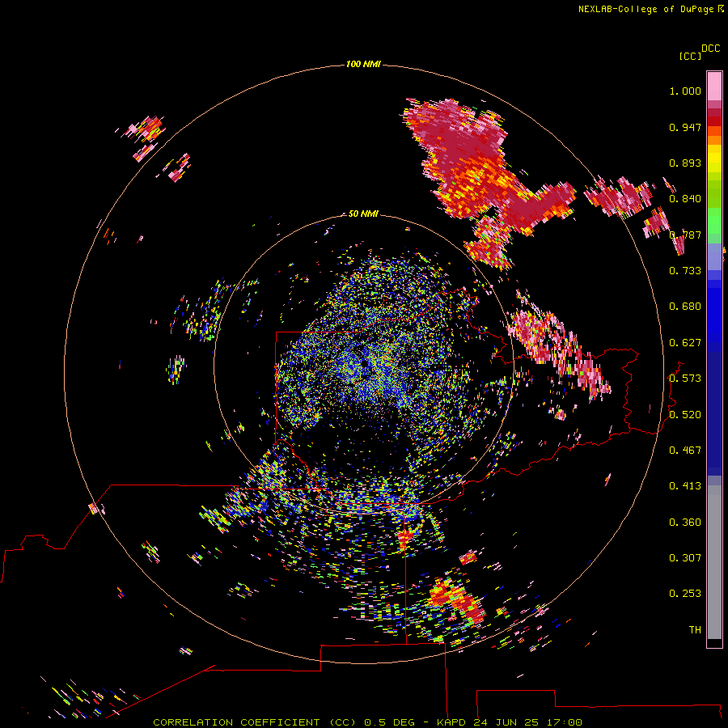Pick the gray segment of the color bar
Screen dimensions: 728x728
[x=714, y=562]
